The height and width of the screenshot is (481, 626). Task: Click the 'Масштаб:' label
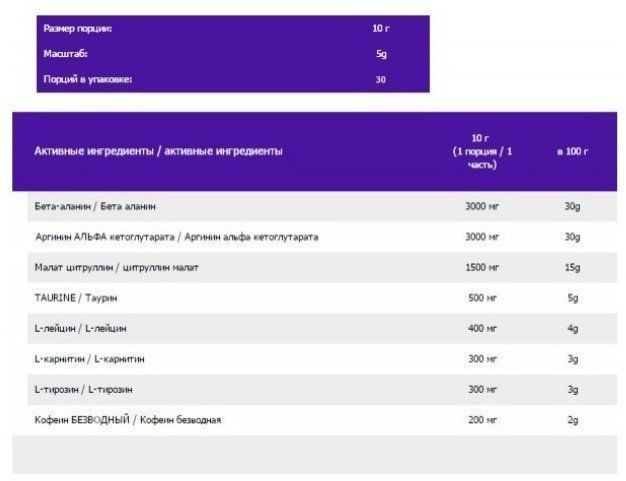[x=65, y=54]
